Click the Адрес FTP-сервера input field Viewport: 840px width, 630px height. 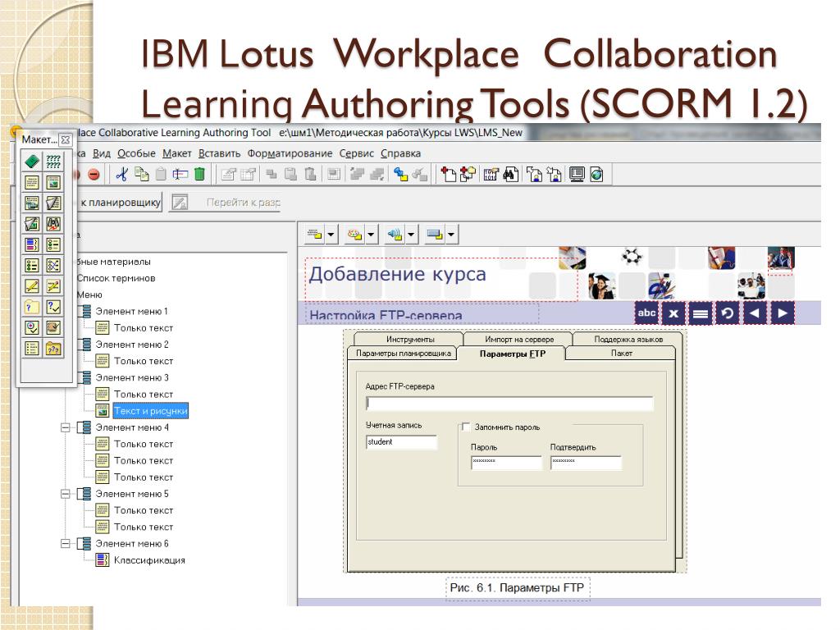[x=509, y=404]
